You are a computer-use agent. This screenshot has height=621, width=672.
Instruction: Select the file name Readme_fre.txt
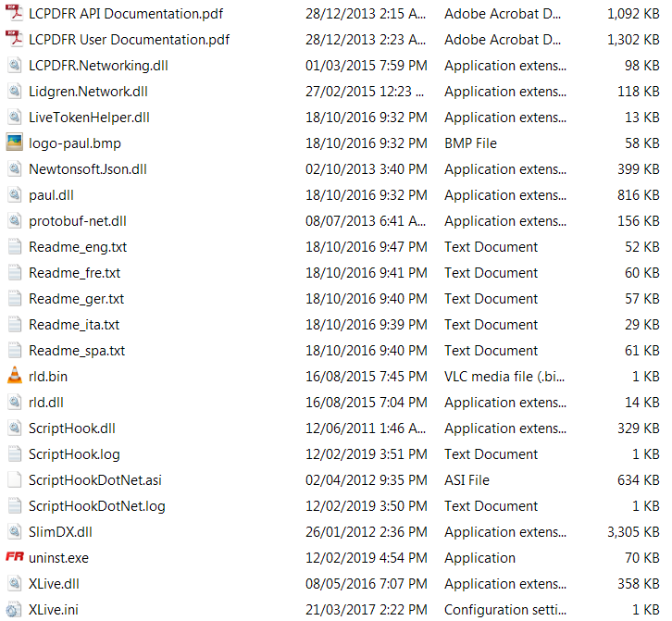(75, 273)
